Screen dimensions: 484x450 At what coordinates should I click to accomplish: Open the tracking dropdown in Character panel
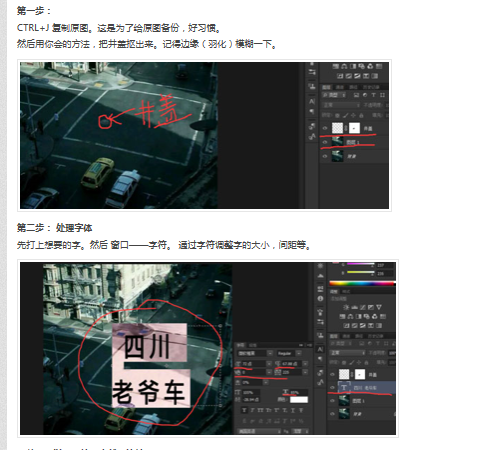(x=305, y=372)
